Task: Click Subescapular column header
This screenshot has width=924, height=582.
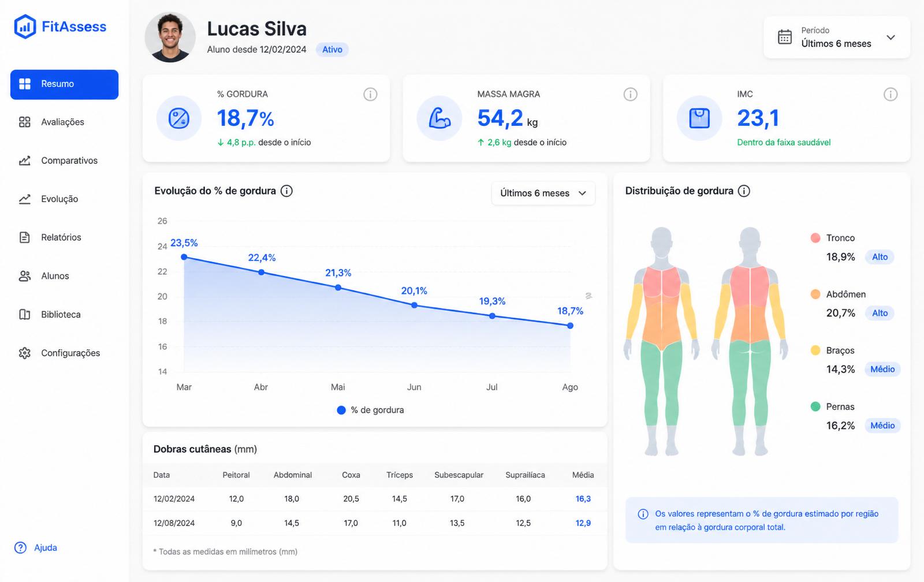Action: pos(459,475)
